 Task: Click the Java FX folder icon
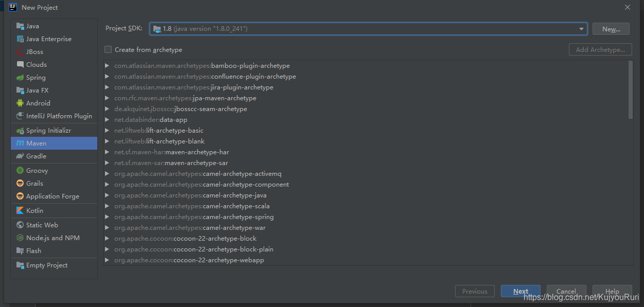20,91
